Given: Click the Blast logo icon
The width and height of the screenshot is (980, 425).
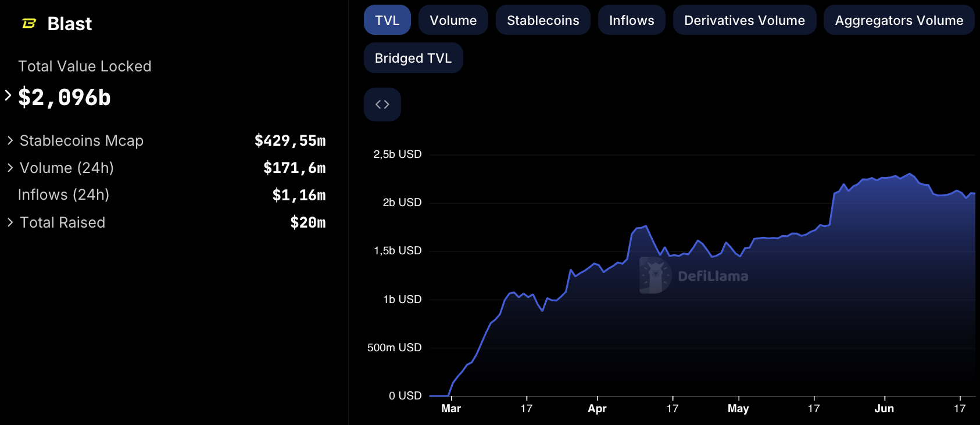Looking at the screenshot, I should click(x=29, y=23).
